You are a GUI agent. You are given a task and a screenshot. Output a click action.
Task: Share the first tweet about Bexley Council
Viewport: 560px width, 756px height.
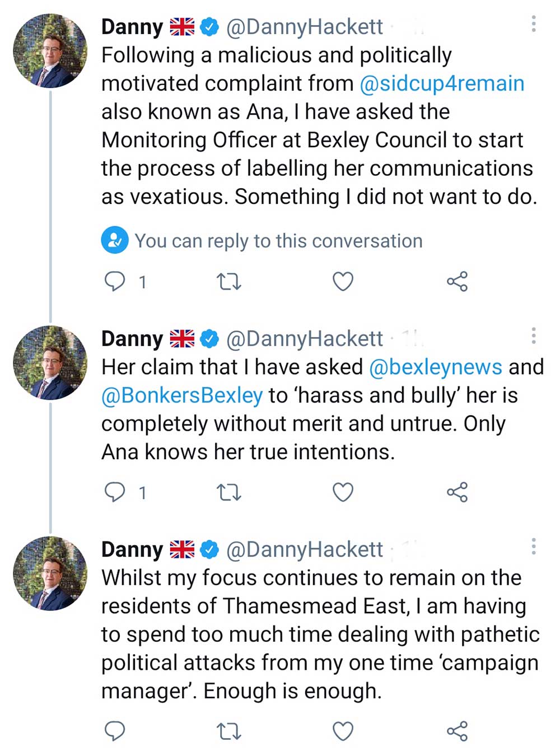(457, 282)
